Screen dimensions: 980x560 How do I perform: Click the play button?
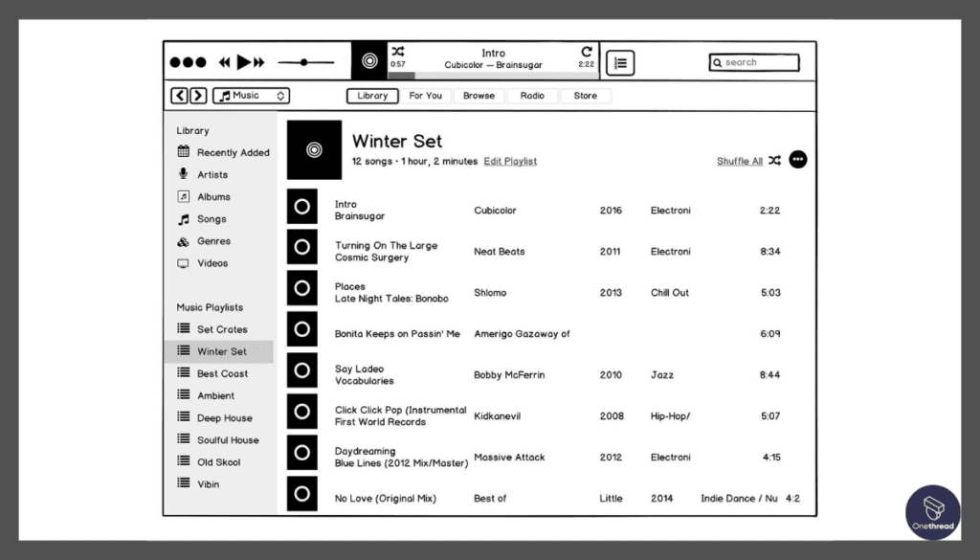244,62
